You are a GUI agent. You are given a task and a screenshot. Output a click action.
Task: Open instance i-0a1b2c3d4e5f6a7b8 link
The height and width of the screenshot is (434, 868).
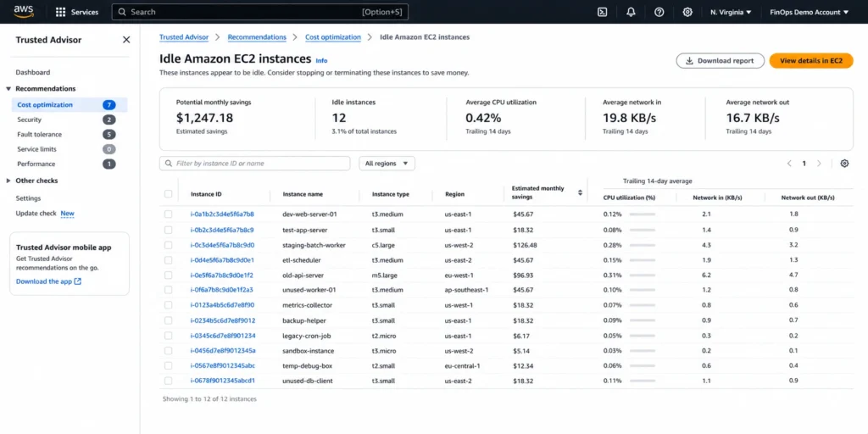click(222, 214)
